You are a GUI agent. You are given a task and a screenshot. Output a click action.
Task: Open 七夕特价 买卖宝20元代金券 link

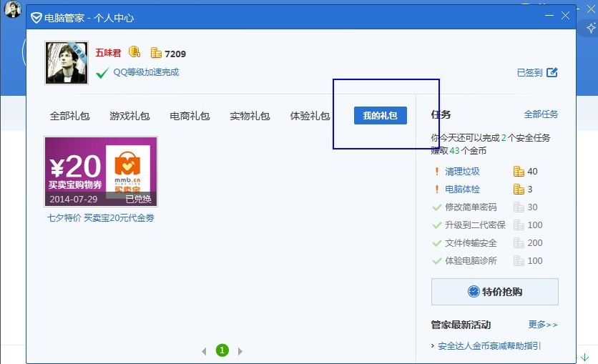101,218
